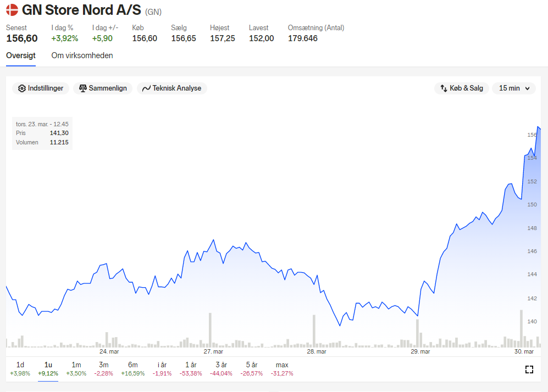Click the Sammenlign compare button
Image resolution: width=548 pixels, height=392 pixels.
tap(103, 88)
